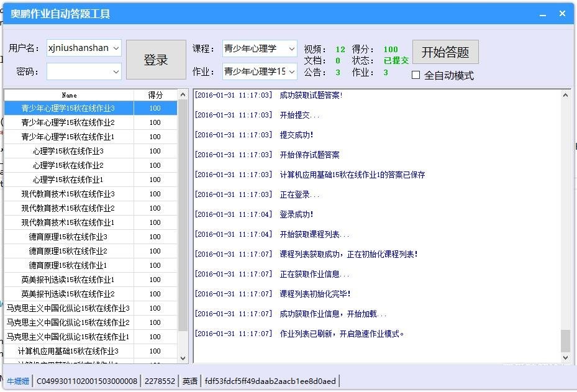The image size is (577, 392).
Task: Select 英美报刊选读15秋在线作业1
Action: (x=68, y=279)
